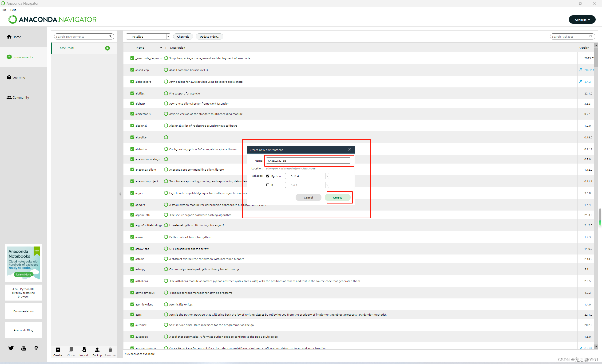Open the Twitter icon in sidebar
Screen dimensions: 602x364
tap(11, 348)
